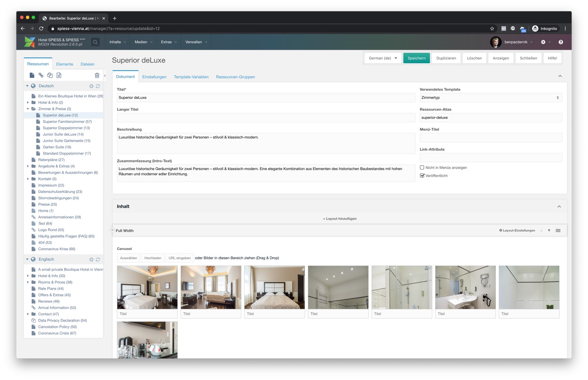This screenshot has width=588, height=380.
Task: Create a new static resource with the lined-page icon
Action: click(59, 75)
